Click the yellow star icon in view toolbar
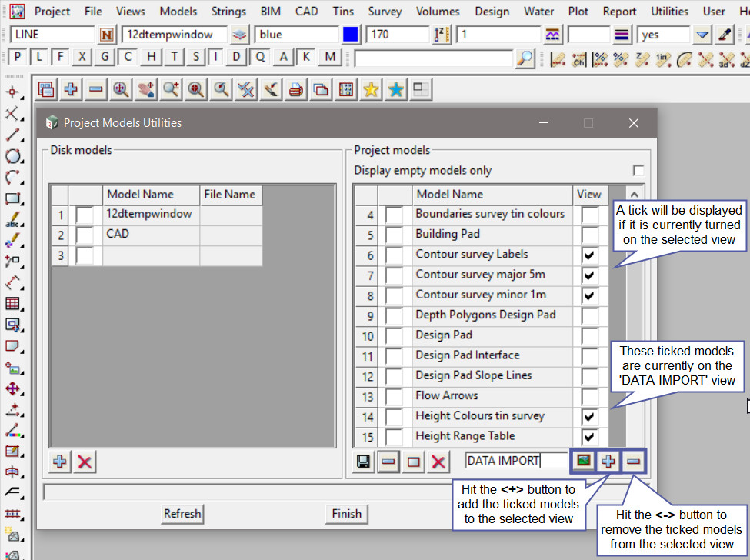Image resolution: width=750 pixels, height=560 pixels. tap(371, 90)
